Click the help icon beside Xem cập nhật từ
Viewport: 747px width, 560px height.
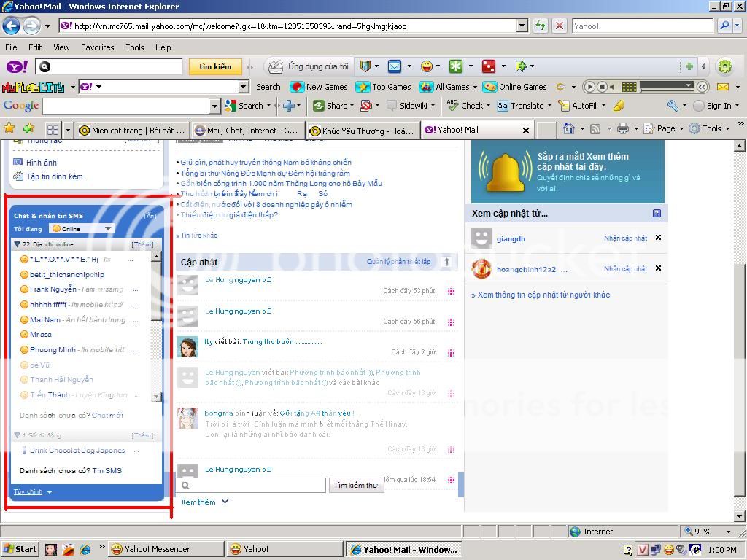click(x=657, y=214)
